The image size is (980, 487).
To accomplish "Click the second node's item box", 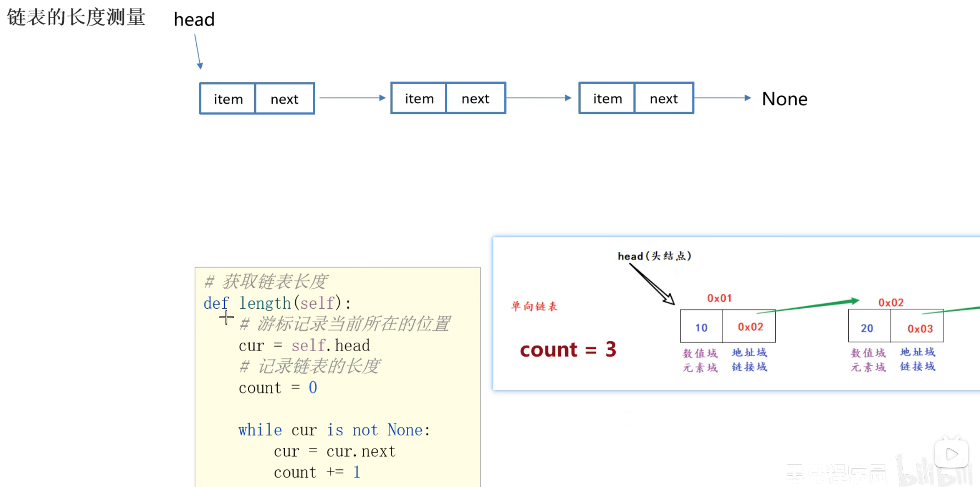I will pyautogui.click(x=419, y=99).
